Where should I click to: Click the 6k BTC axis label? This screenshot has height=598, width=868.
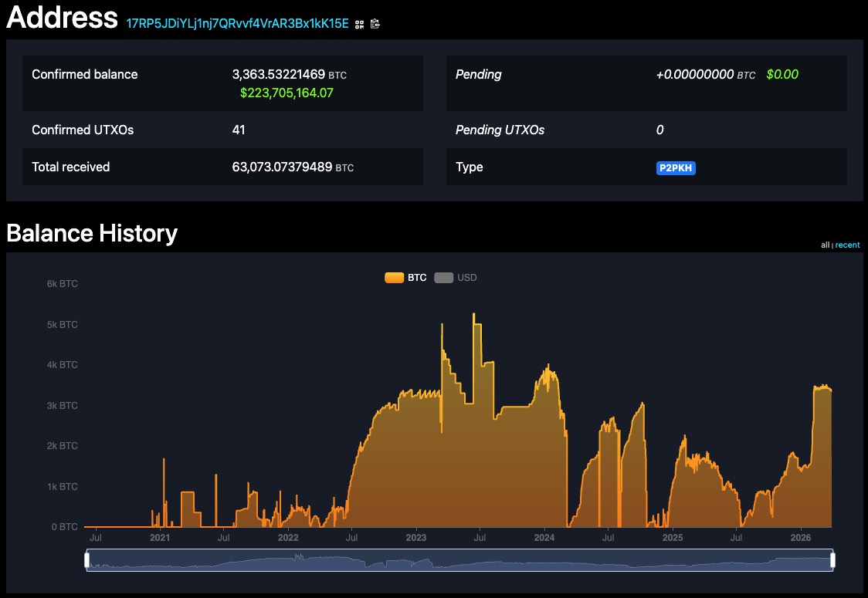(x=62, y=284)
